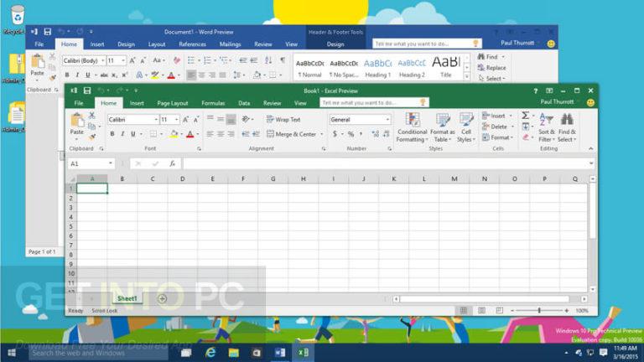Click the Conditional Formatting icon in Excel
Viewport: 644px width, 362px height.
412,122
